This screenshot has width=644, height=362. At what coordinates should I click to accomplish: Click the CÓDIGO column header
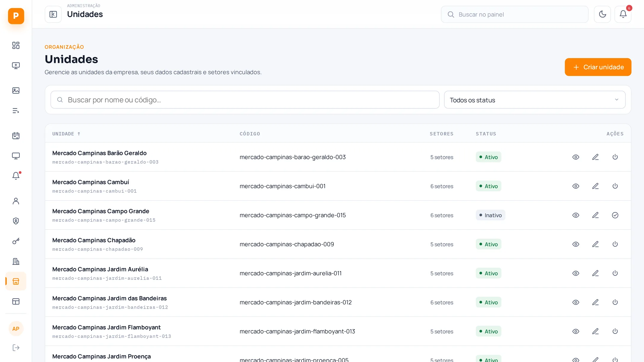click(x=250, y=134)
